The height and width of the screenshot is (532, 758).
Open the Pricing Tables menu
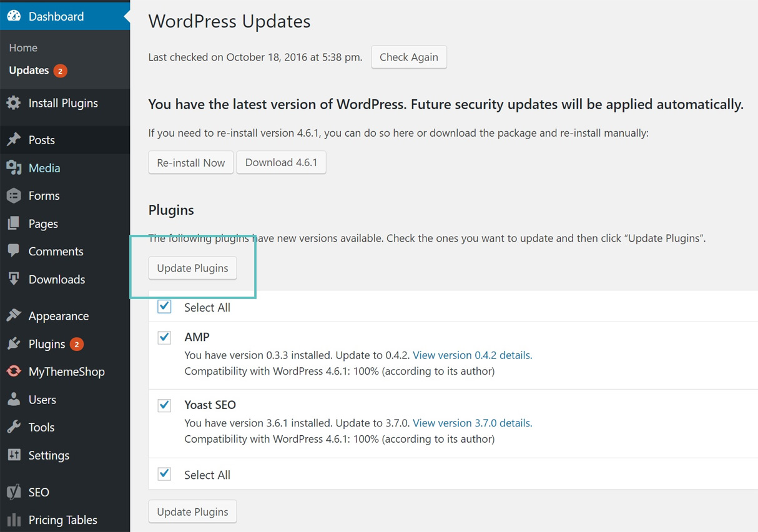click(x=65, y=520)
